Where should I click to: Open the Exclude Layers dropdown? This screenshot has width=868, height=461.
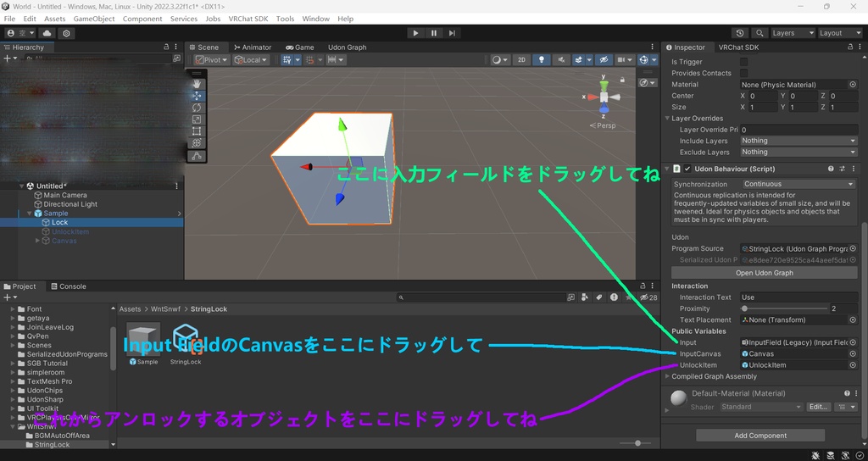(x=798, y=153)
